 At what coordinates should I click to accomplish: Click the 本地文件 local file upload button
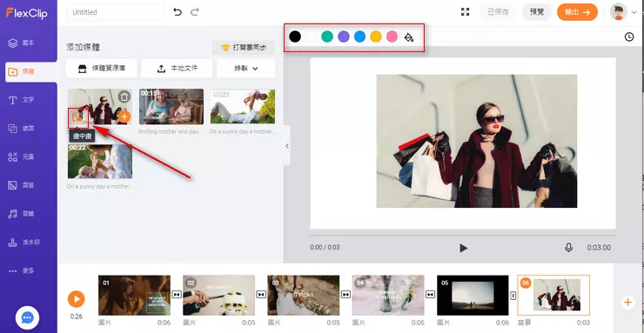pos(177,69)
